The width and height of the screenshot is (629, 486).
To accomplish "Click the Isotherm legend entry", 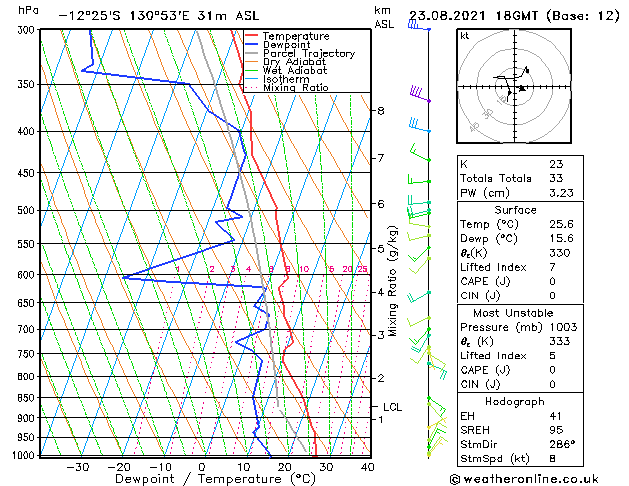I will pyautogui.click(x=278, y=79).
